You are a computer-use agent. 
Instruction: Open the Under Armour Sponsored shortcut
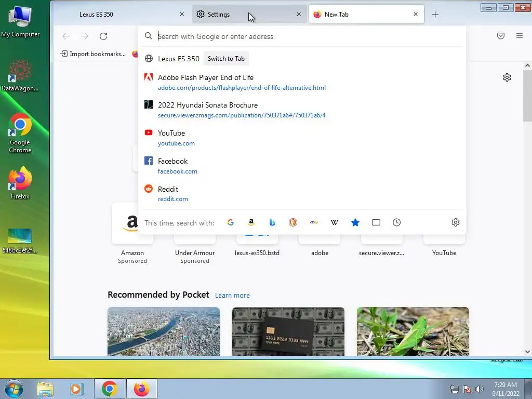pos(195,249)
